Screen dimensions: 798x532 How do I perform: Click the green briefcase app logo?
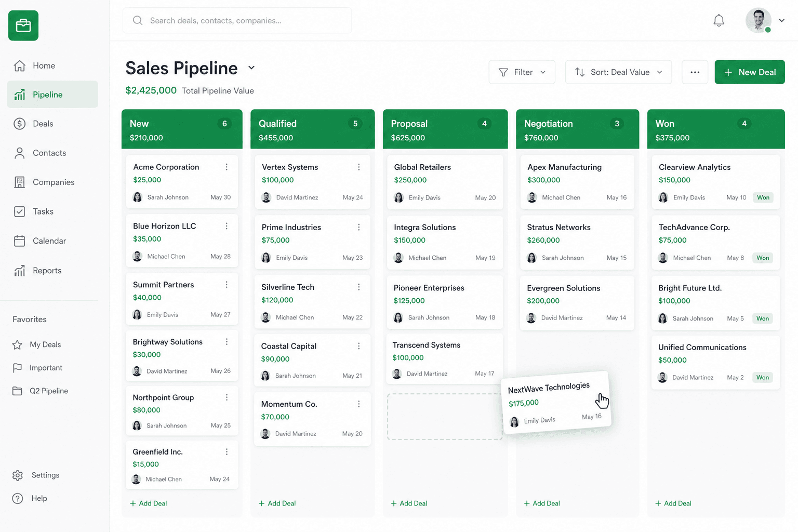pos(23,25)
